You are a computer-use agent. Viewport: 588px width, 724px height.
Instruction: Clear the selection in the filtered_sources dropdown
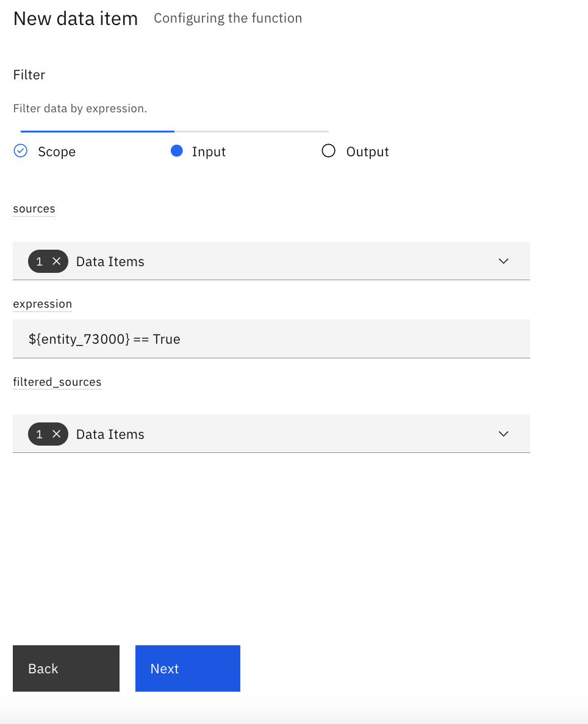click(x=56, y=434)
